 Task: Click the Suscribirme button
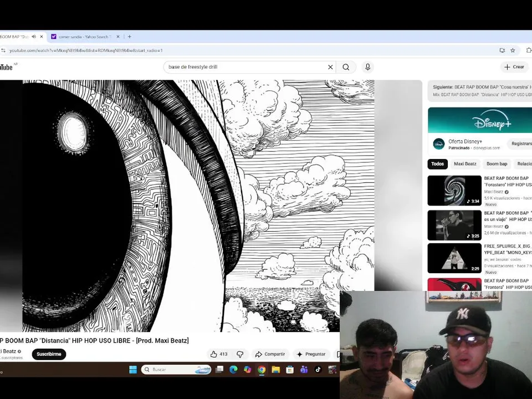pyautogui.click(x=49, y=354)
